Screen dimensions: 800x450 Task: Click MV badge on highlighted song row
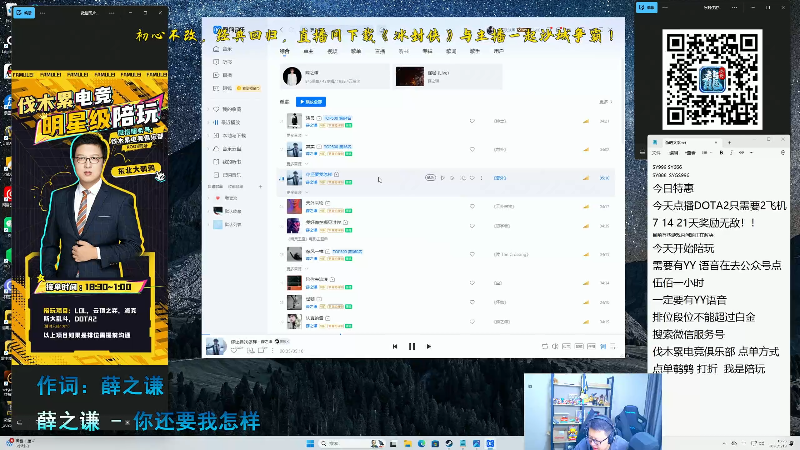click(x=430, y=178)
